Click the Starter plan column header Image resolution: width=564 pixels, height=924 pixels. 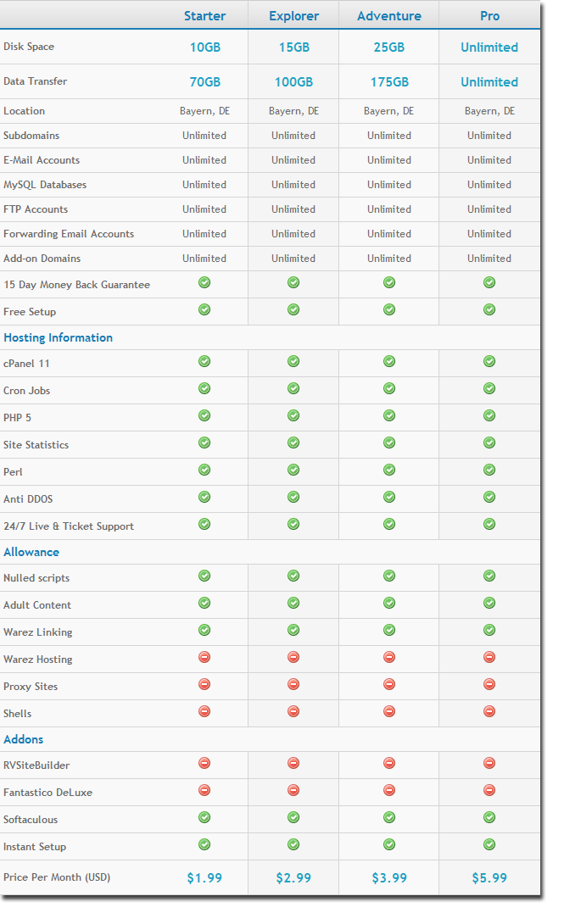click(204, 16)
